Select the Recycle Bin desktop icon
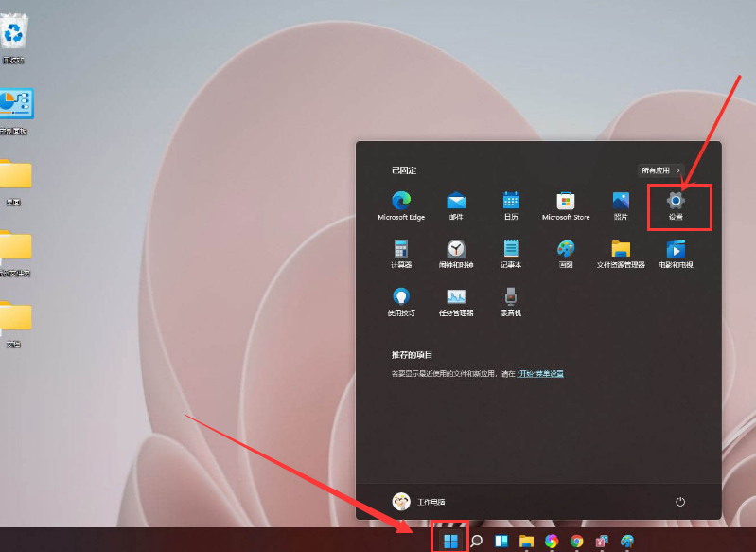 [14, 39]
